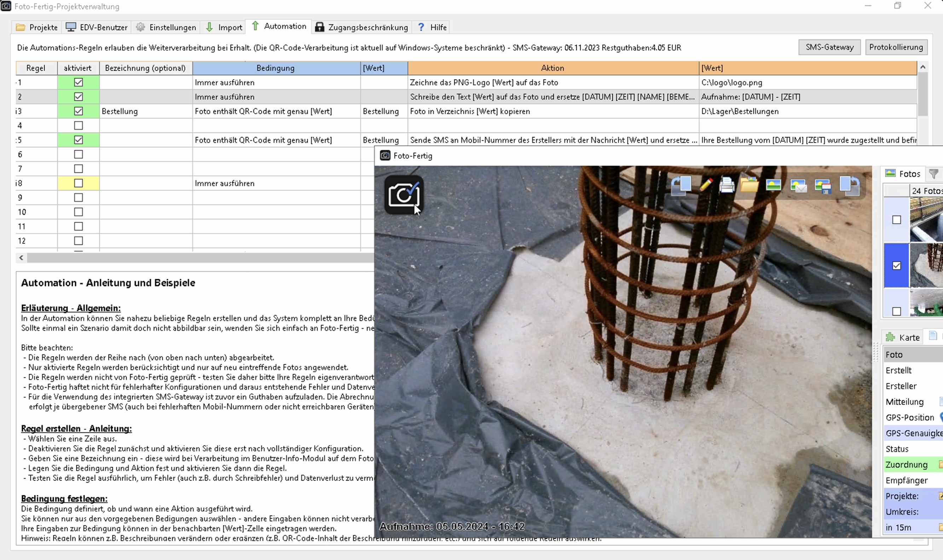Open Aktion cell dropdown for rule 1
The height and width of the screenshot is (560, 943).
(x=553, y=82)
